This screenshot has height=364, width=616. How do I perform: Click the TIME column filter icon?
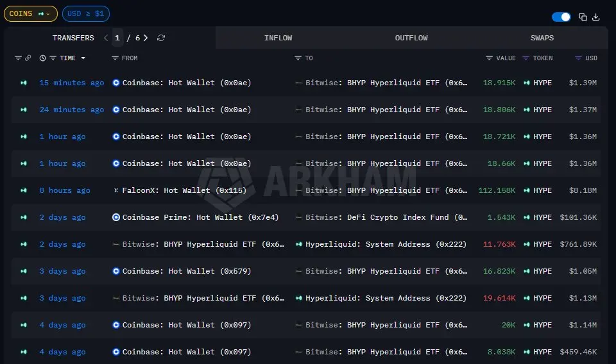tap(53, 58)
